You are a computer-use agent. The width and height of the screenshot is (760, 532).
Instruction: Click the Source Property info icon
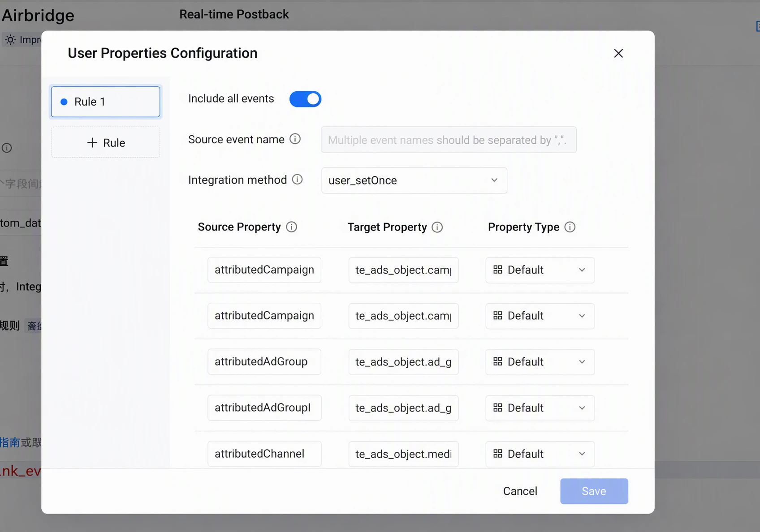click(291, 227)
